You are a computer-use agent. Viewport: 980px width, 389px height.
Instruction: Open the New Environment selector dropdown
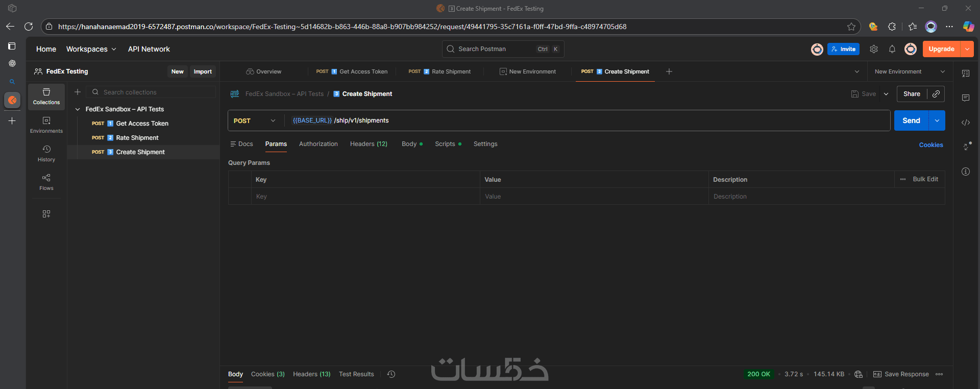(x=910, y=71)
